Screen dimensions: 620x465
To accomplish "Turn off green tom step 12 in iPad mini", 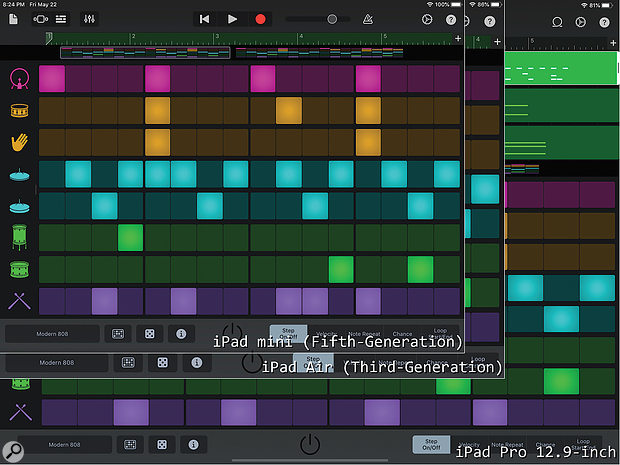I will pyautogui.click(x=341, y=269).
